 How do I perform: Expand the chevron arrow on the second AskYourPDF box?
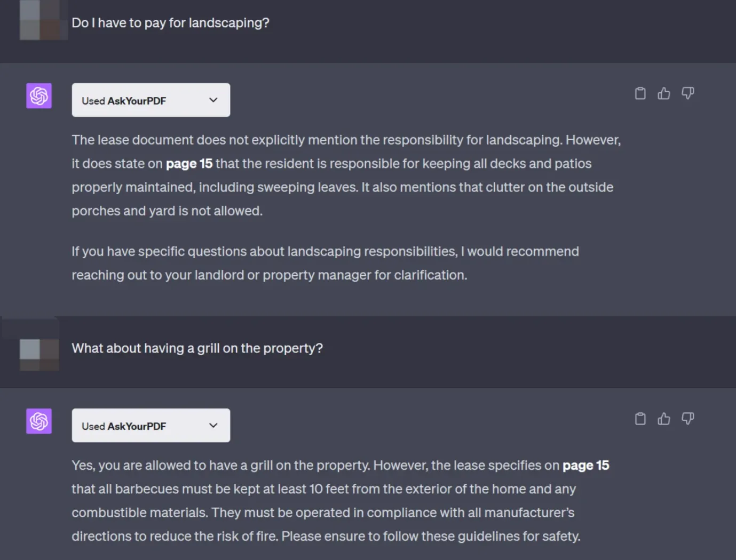(x=213, y=426)
